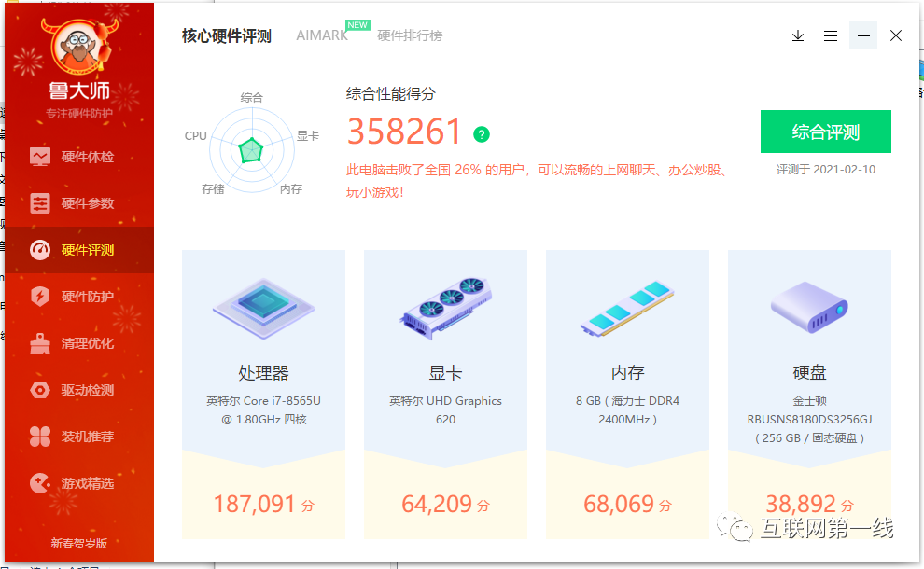
Task: Click the 鲁大师 monkey logo
Action: pos(79,48)
